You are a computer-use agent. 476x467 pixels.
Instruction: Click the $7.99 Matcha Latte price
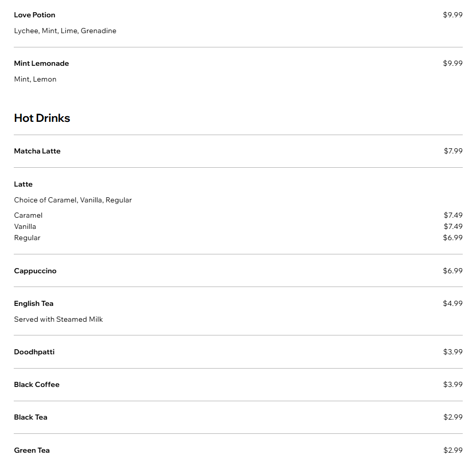coord(453,151)
